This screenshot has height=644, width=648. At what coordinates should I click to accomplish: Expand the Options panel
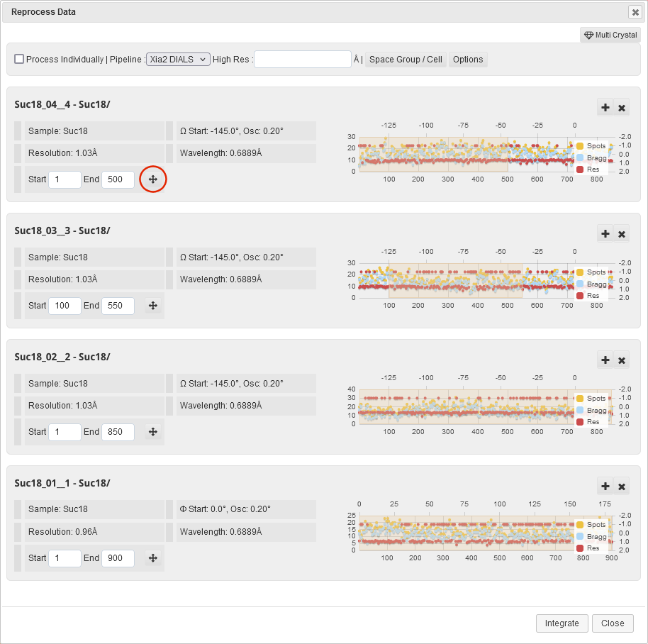468,60
